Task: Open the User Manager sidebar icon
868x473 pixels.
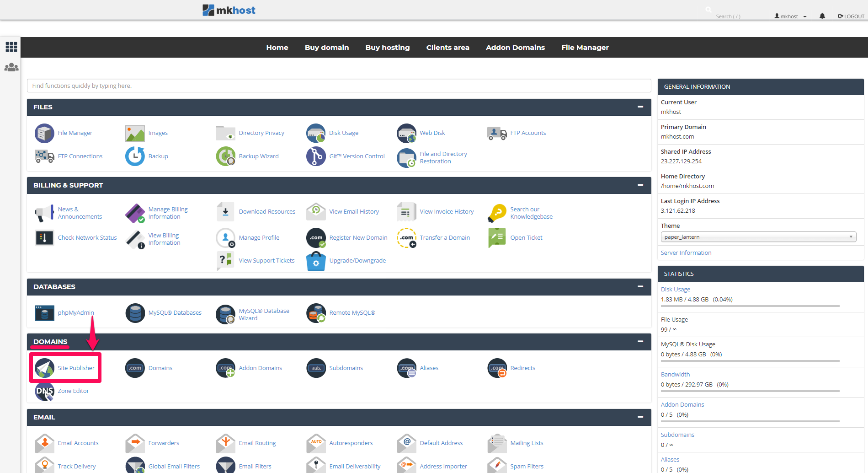Action: pos(11,68)
